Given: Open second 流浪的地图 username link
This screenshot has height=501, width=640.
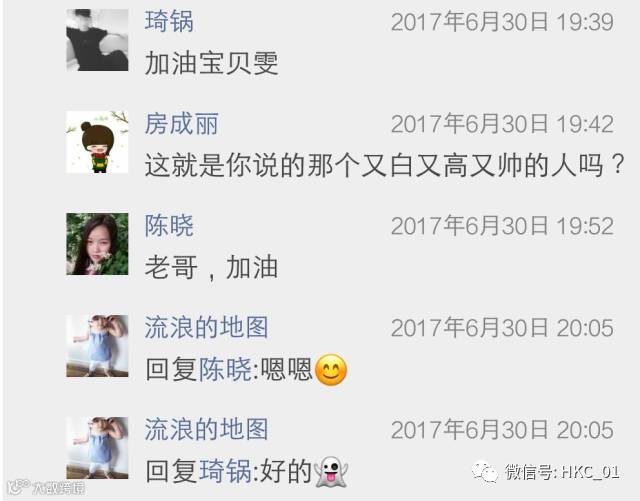Looking at the screenshot, I should pos(207,430).
